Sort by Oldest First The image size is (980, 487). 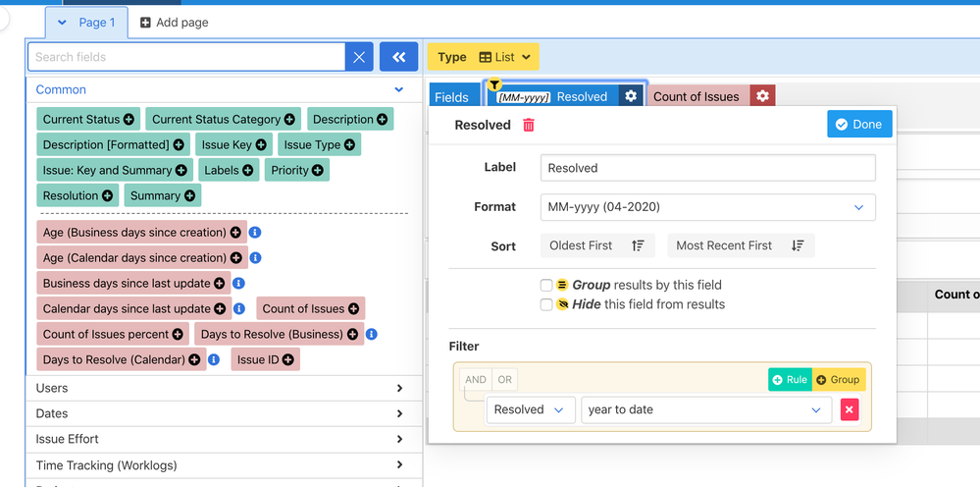click(x=597, y=245)
